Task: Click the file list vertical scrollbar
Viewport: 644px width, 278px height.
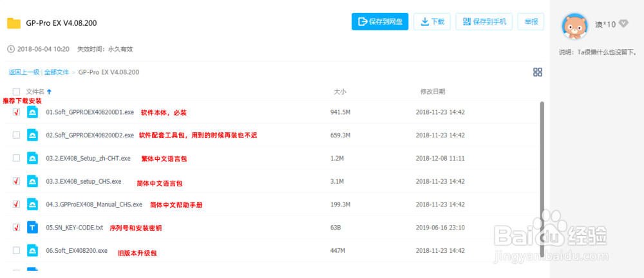Action: pyautogui.click(x=542, y=179)
